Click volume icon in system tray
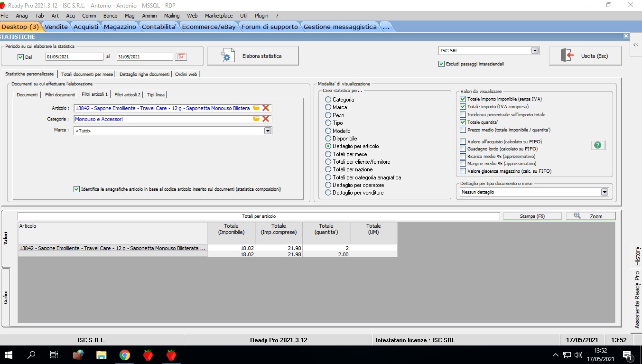642x364 pixels. pyautogui.click(x=578, y=355)
